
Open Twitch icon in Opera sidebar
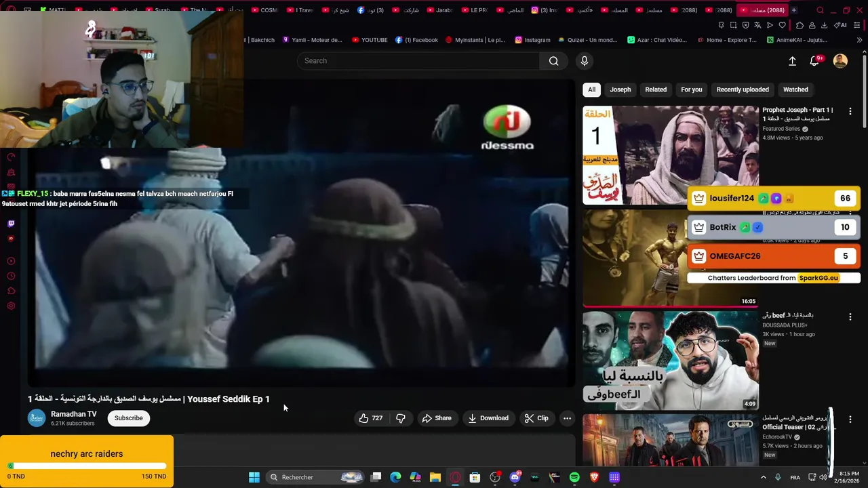[x=11, y=224]
